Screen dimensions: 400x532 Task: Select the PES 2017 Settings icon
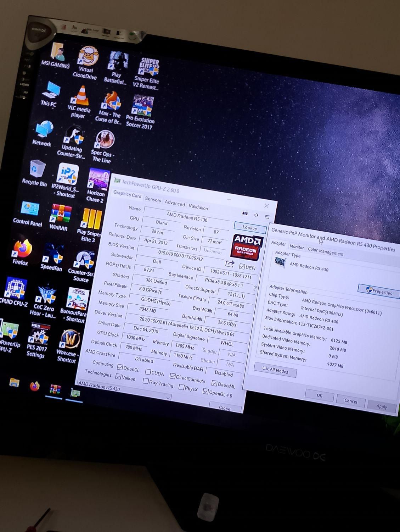[x=38, y=340]
